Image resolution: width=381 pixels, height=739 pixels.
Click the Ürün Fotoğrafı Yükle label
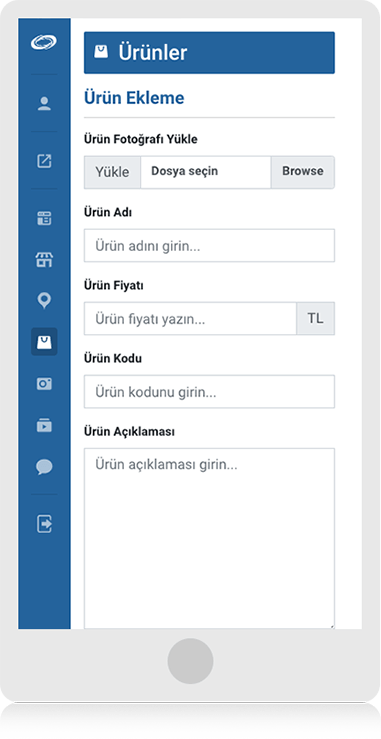(x=141, y=140)
